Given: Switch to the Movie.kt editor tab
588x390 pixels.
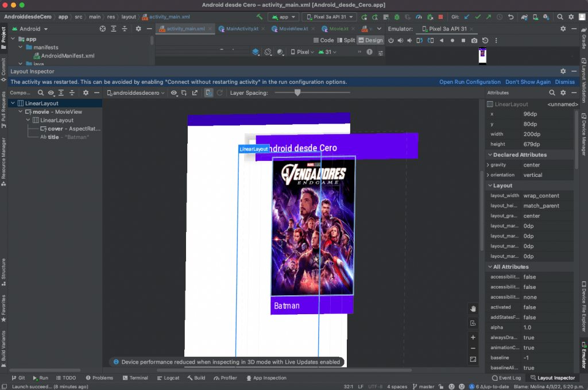Looking at the screenshot, I should pyautogui.click(x=339, y=29).
